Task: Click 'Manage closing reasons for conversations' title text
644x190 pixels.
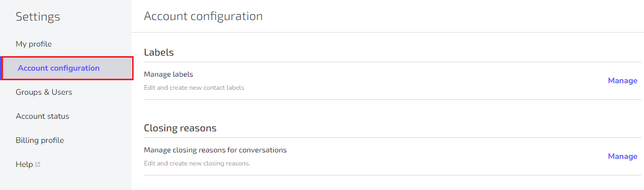Action: point(215,150)
